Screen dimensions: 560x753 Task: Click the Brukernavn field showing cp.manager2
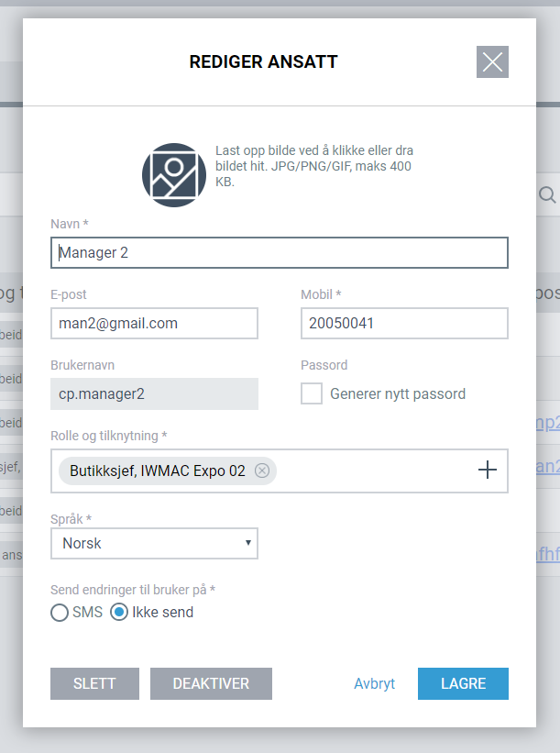click(155, 393)
